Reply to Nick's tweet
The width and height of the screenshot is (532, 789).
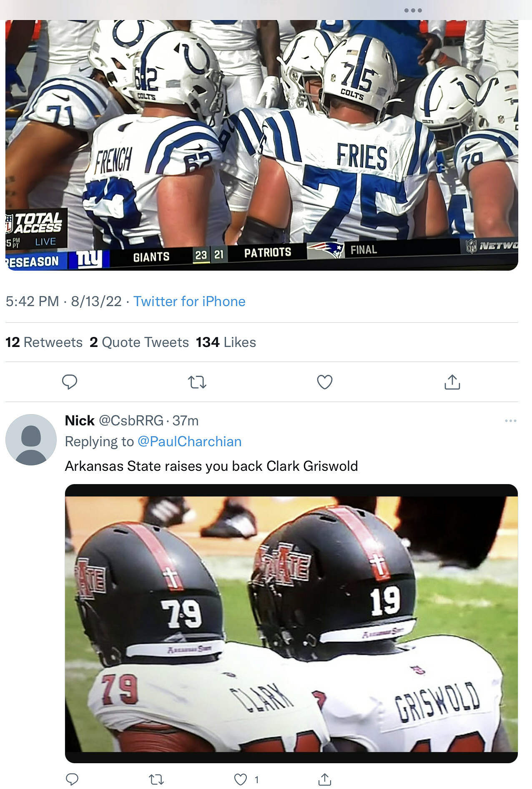(x=72, y=779)
